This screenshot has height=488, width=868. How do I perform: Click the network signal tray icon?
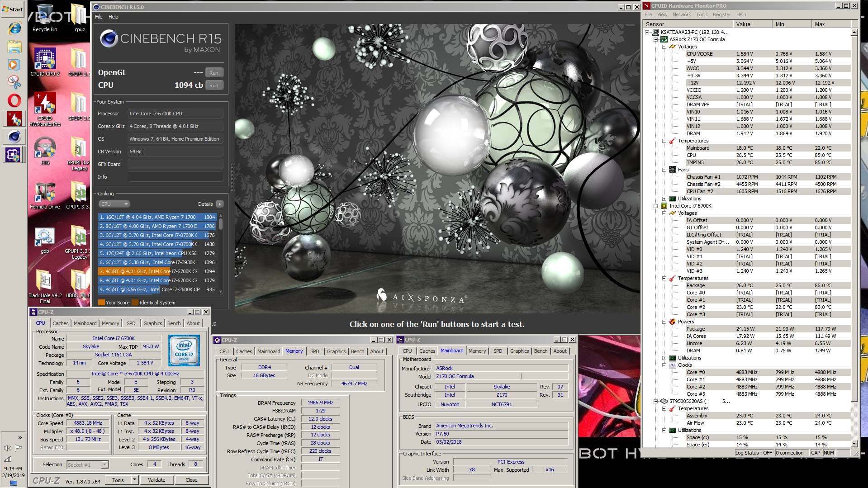[x=8, y=459]
